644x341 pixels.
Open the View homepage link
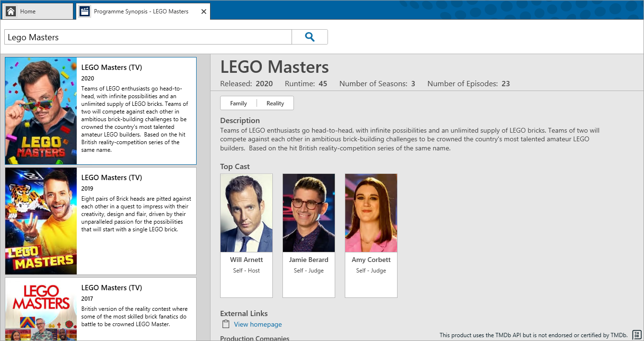258,324
